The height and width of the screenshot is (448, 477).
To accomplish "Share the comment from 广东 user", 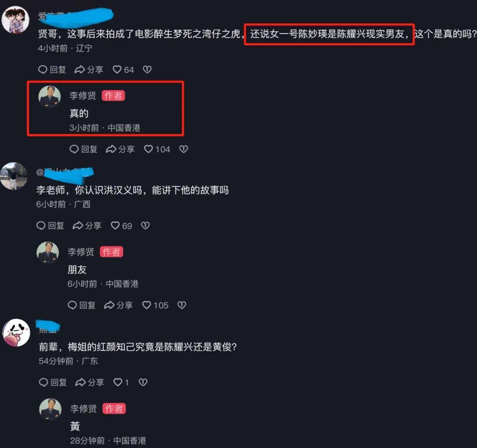I will pos(90,382).
